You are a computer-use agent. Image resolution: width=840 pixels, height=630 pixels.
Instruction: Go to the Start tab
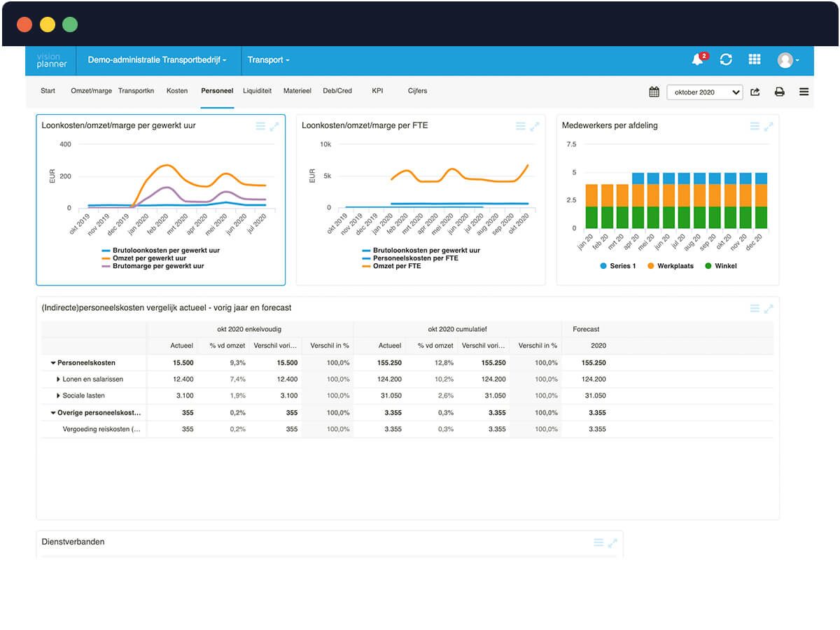point(48,91)
